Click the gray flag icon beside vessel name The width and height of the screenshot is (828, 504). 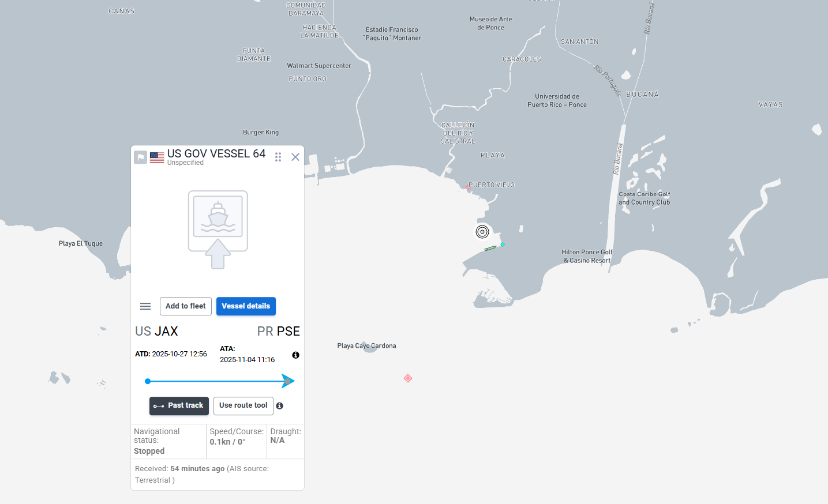(x=140, y=157)
